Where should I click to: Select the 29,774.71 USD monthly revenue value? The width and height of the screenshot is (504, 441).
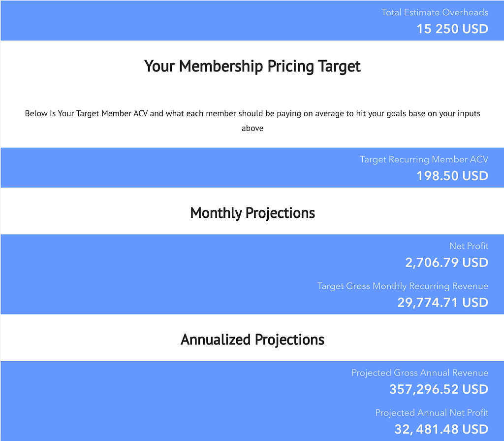coord(442,303)
